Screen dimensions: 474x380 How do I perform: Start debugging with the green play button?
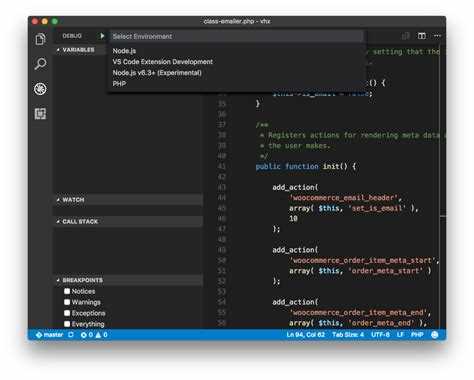(102, 36)
